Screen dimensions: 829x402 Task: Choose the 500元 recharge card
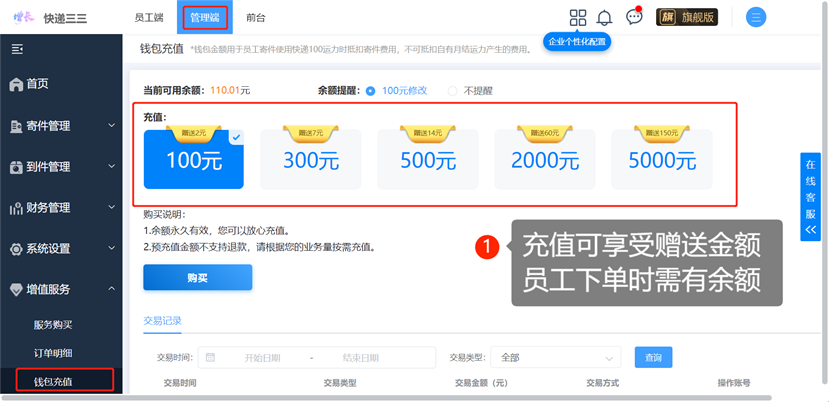coord(428,159)
